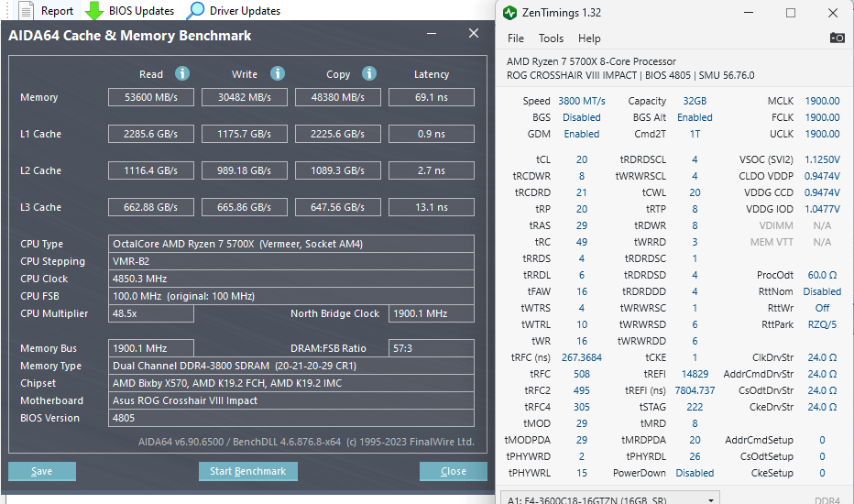
Task: Click the PowerDown value Disabled
Action: pos(695,473)
